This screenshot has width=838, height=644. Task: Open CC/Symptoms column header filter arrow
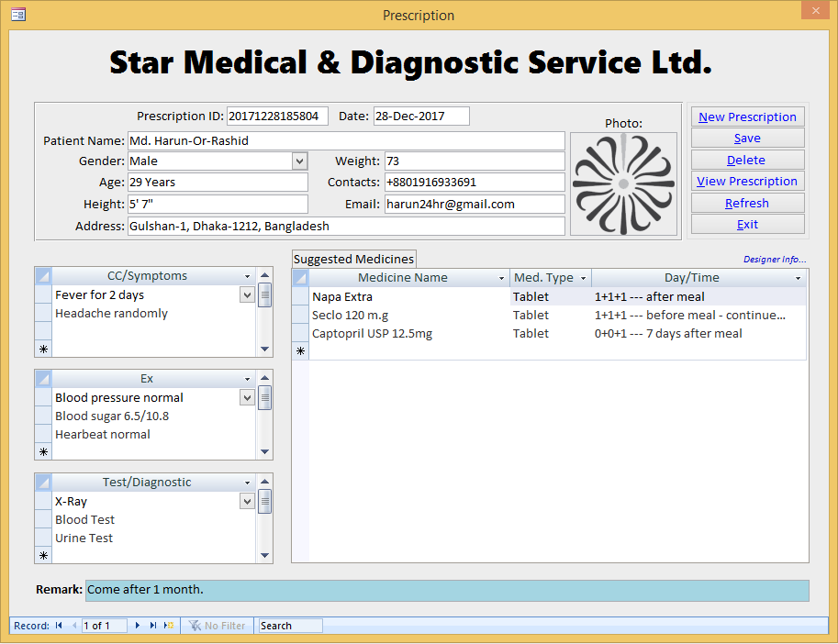point(248,277)
